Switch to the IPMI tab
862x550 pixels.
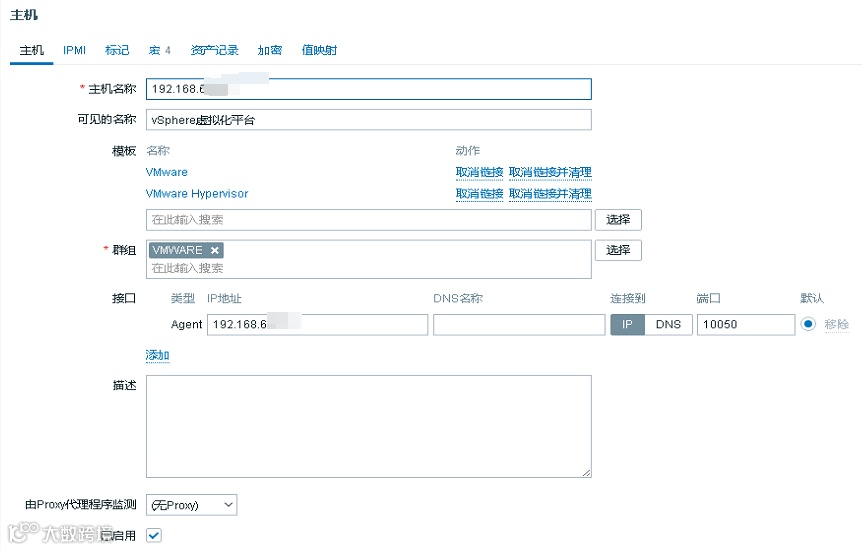coord(74,50)
